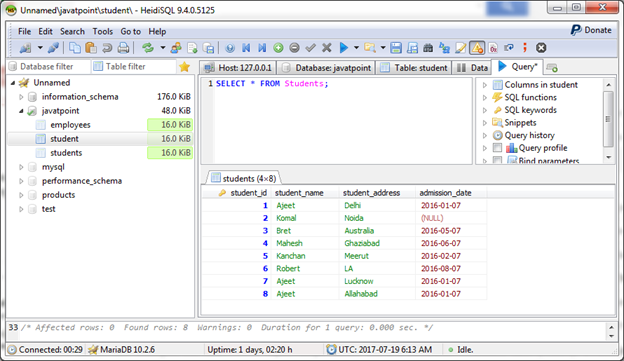Click the yellow star favorites icon
Screen dimensions: 624x361
184,67
